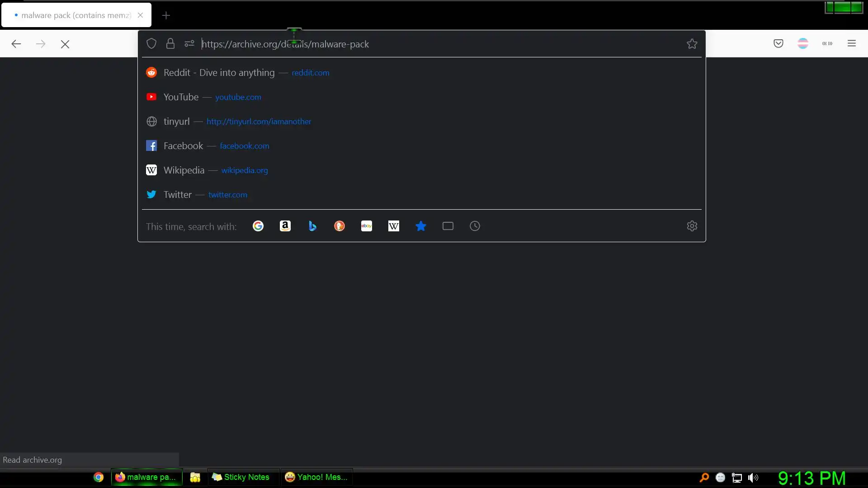
Task: Open site security padlock info
Action: 170,44
